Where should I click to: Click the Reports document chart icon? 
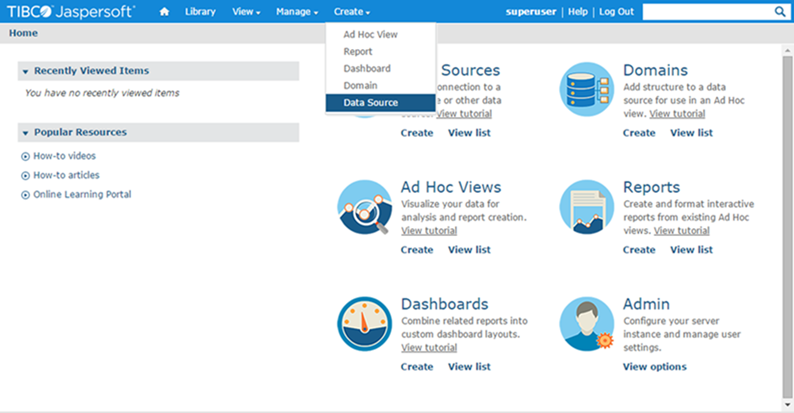pos(586,207)
